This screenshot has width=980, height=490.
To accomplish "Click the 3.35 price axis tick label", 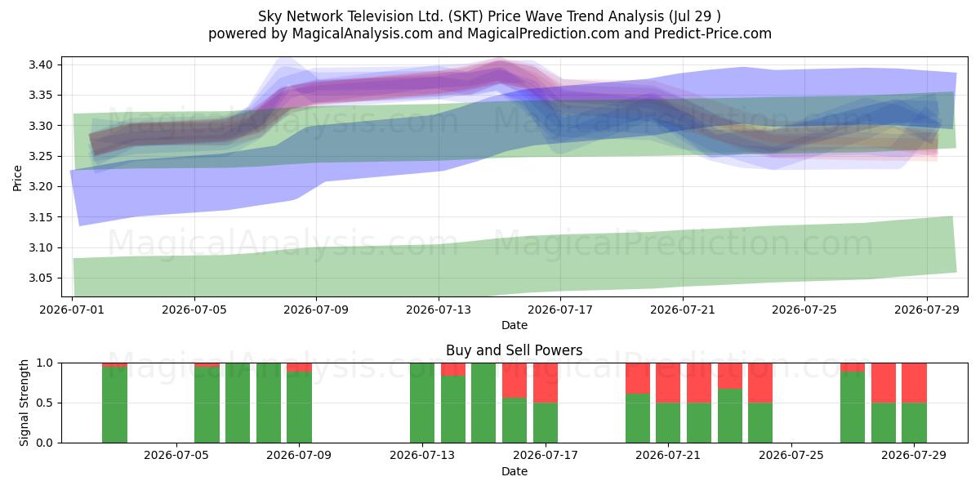I will click(x=41, y=96).
